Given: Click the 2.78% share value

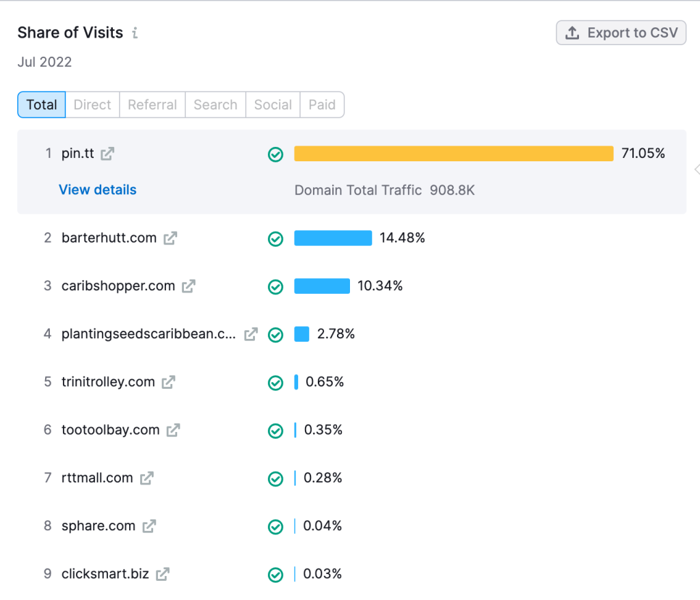Looking at the screenshot, I should [336, 334].
